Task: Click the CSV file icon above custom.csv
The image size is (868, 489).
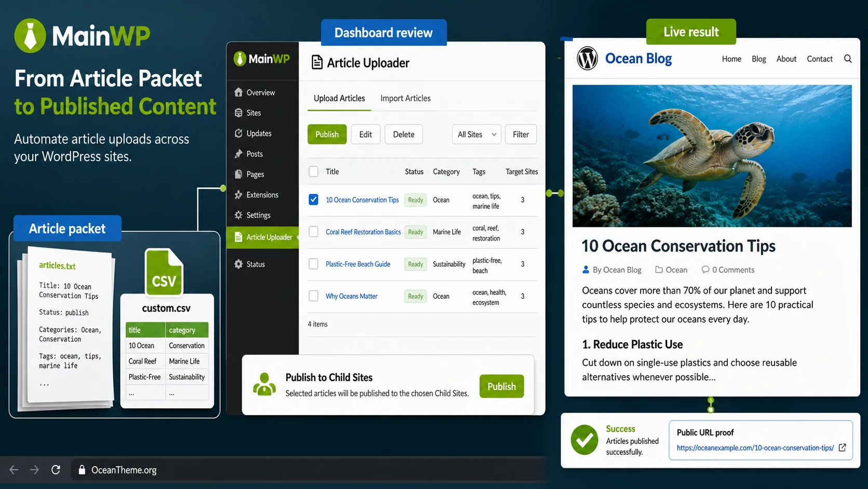Action: (x=164, y=272)
